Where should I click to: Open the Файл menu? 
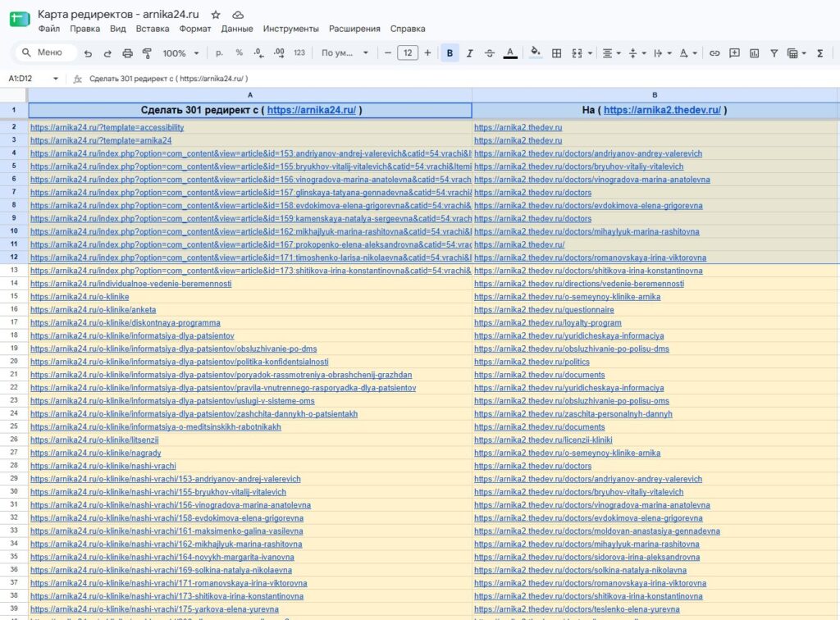pos(49,29)
